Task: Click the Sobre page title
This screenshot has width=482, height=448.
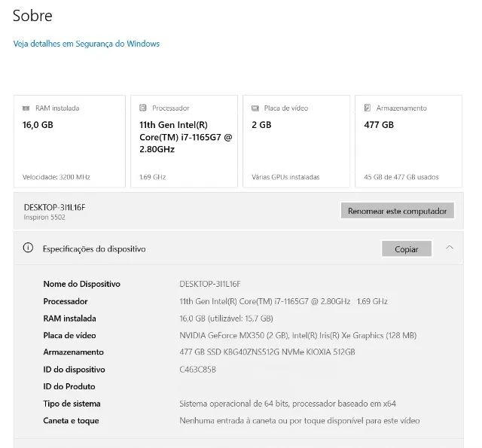Action: [32, 16]
